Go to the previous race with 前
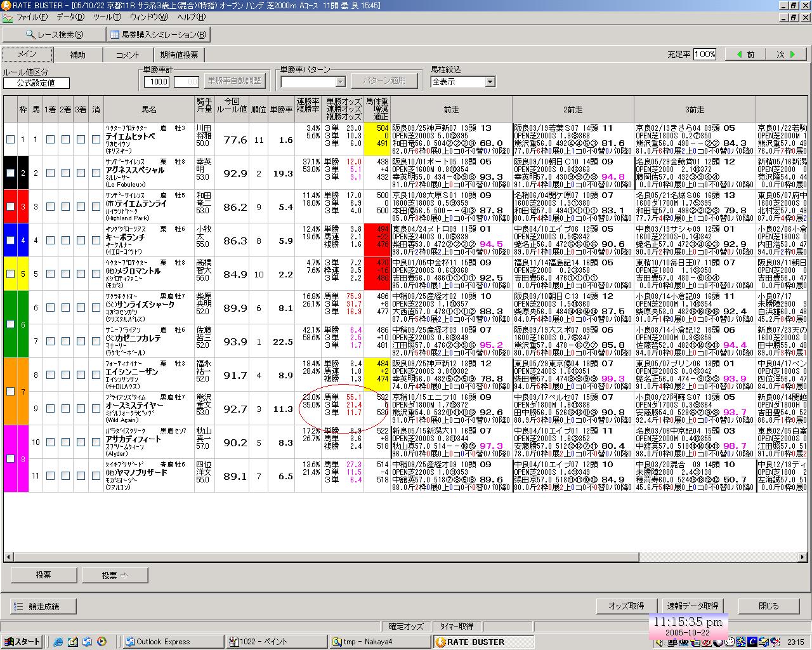Image resolution: width=812 pixels, height=650 pixels. pos(745,55)
